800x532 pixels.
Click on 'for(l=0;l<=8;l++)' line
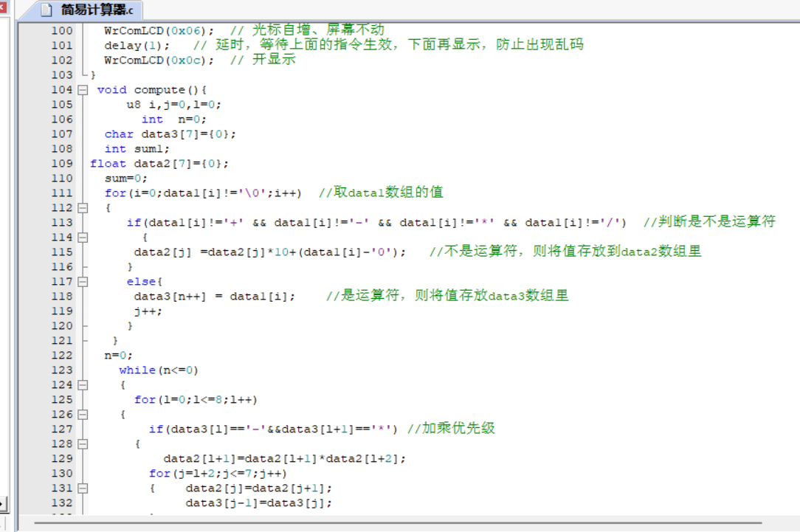click(x=196, y=400)
